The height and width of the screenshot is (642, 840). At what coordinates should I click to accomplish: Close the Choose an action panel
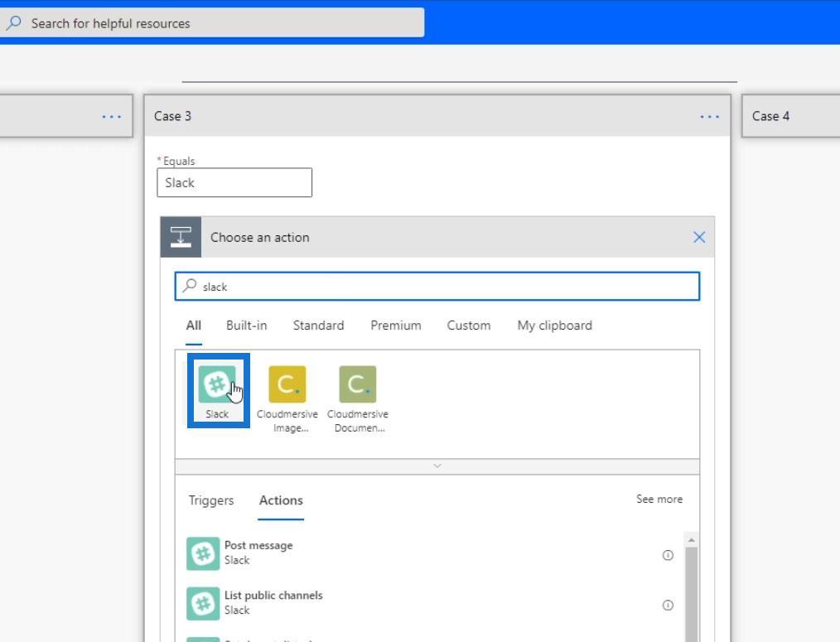click(x=699, y=237)
